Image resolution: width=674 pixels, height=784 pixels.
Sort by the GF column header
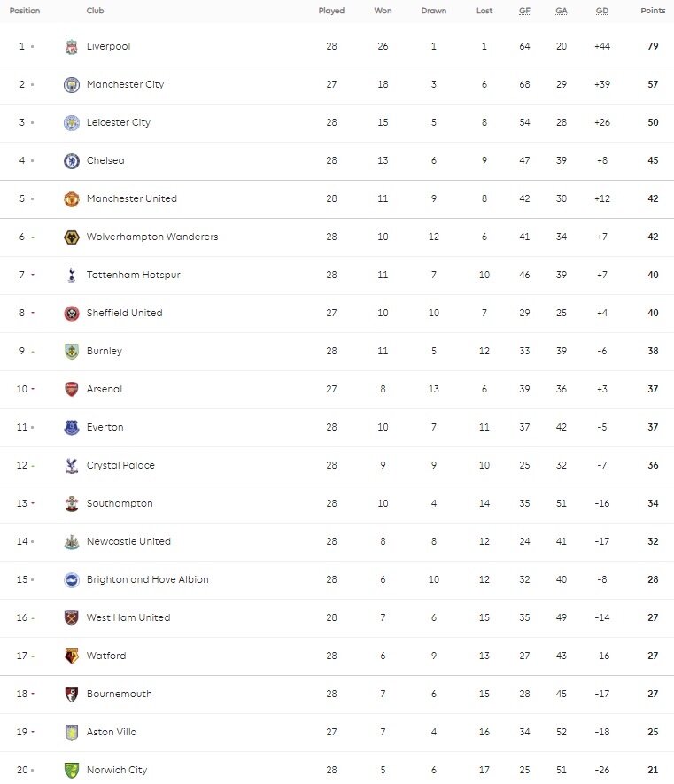pyautogui.click(x=525, y=11)
